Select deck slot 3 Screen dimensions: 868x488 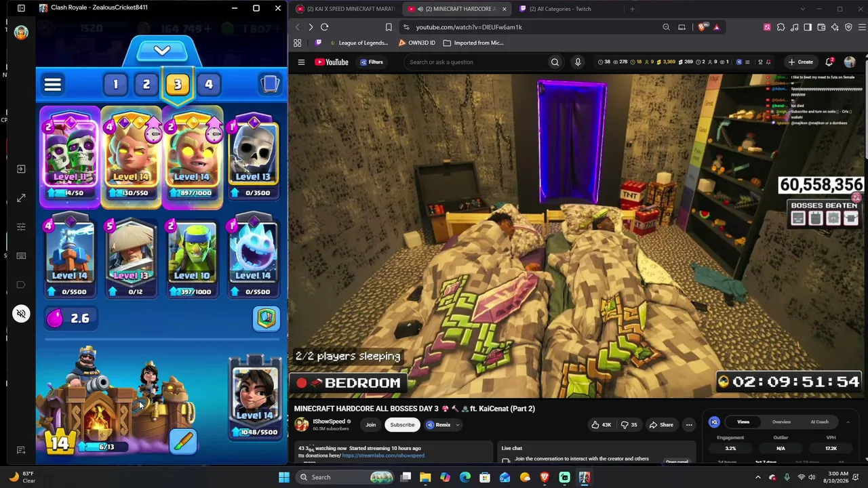[178, 85]
